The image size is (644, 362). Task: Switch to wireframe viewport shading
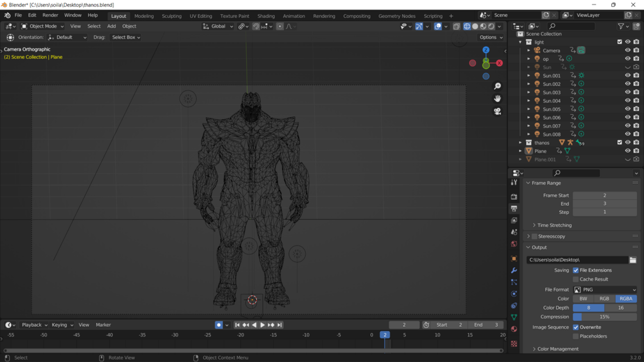466,26
